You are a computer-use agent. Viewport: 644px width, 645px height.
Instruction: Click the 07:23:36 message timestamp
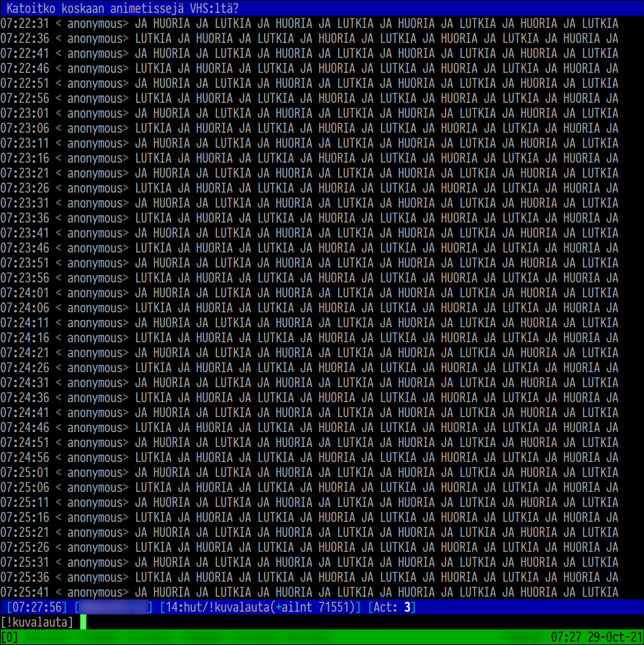[25, 218]
